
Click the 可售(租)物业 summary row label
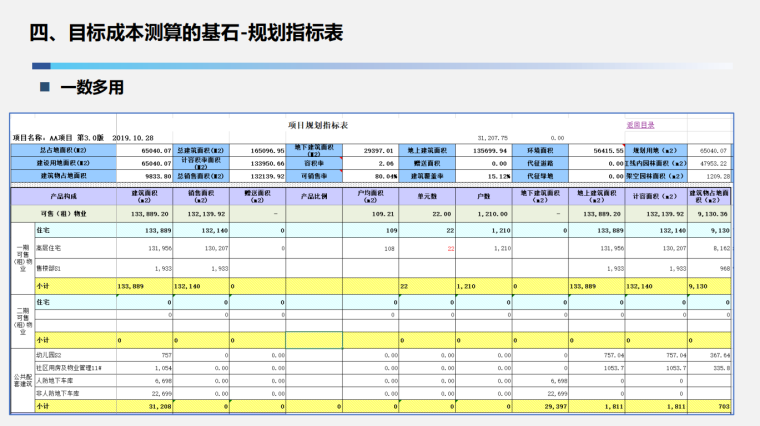tap(64, 213)
